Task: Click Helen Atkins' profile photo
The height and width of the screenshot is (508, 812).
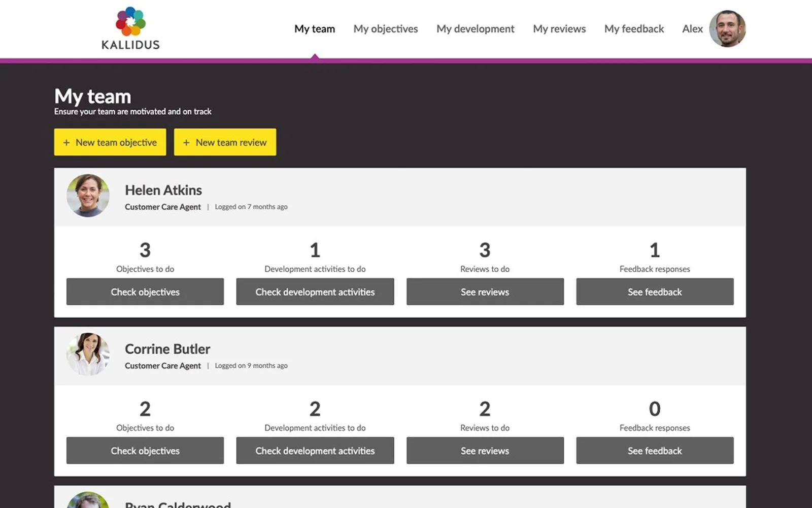Action: 88,196
